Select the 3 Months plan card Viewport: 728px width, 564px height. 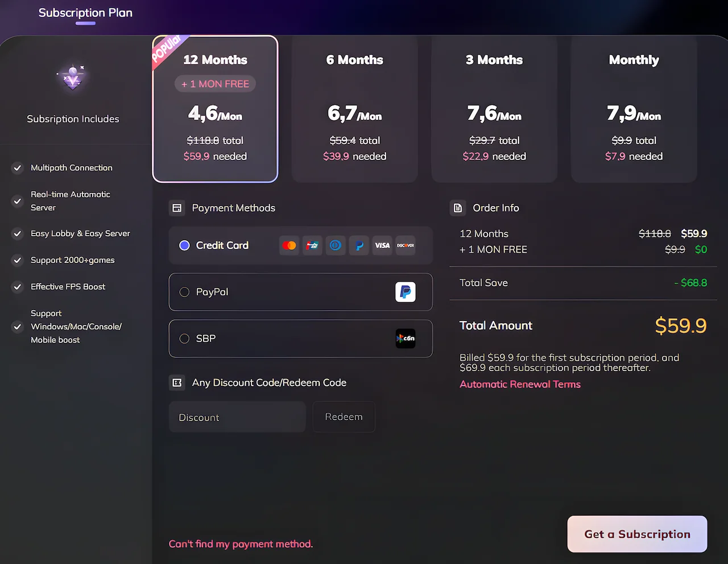point(494,109)
